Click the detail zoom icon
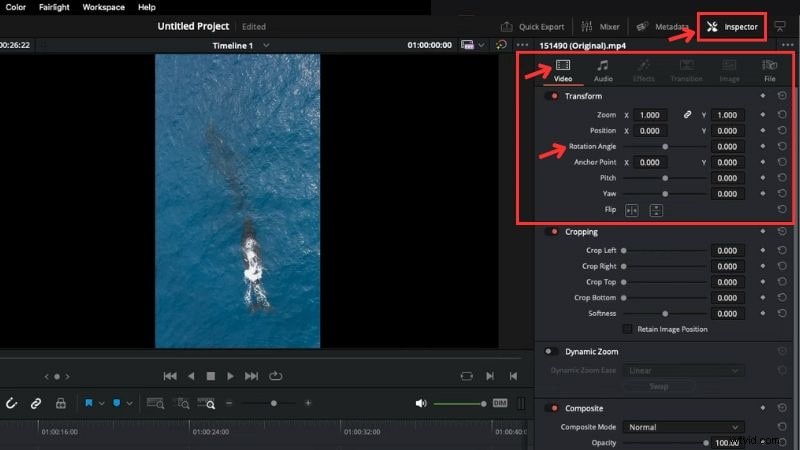The image size is (800, 450). [x=181, y=404]
